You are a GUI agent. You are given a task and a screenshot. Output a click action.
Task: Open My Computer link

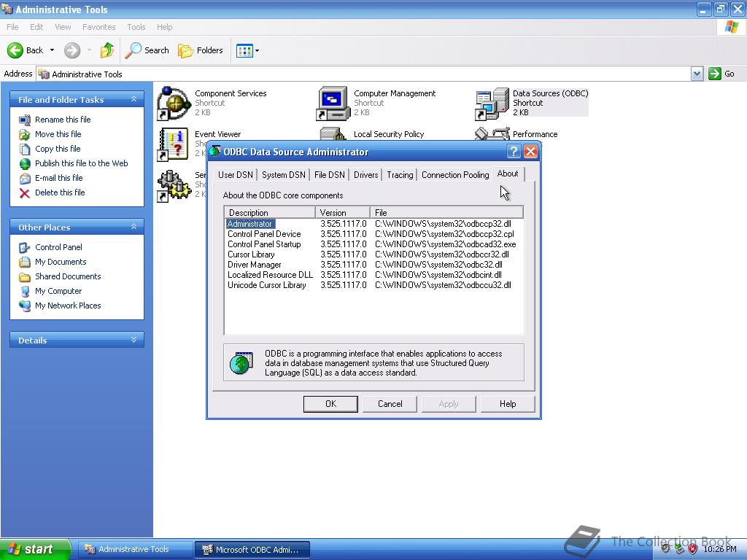58,291
